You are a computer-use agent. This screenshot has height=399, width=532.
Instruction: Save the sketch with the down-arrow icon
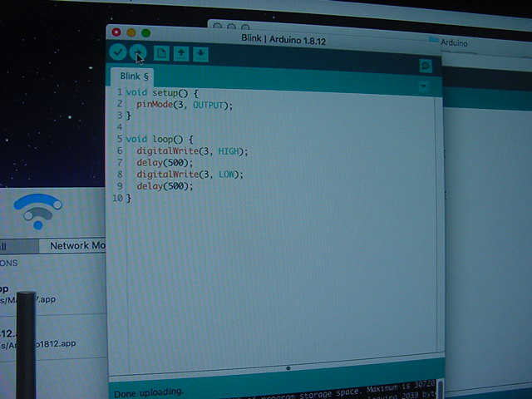(200, 54)
